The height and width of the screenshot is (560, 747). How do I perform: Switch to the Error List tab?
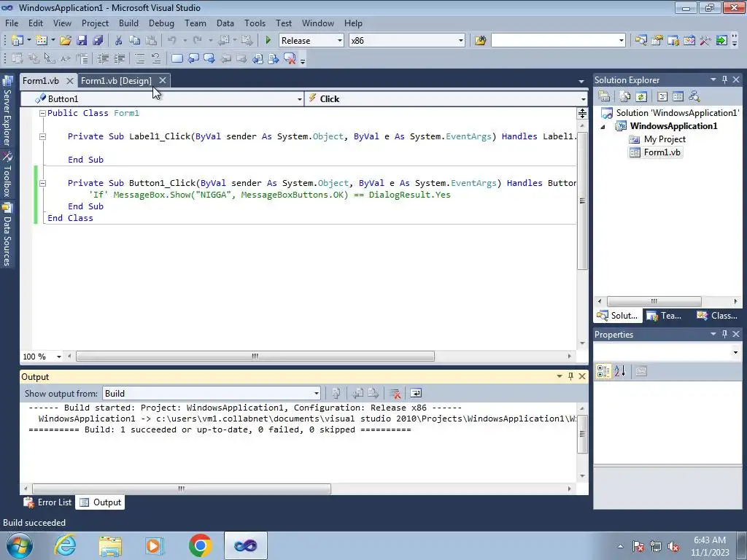[48, 502]
